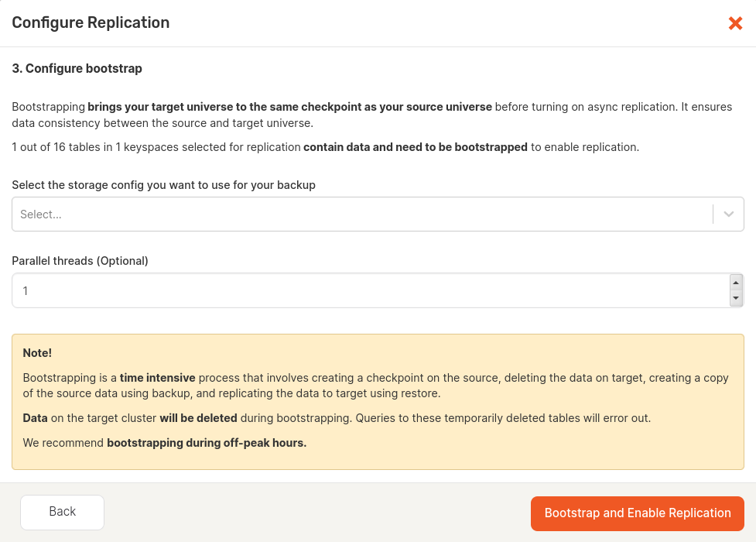
Task: Select the value 1 in parallel threads
Action: pos(25,290)
